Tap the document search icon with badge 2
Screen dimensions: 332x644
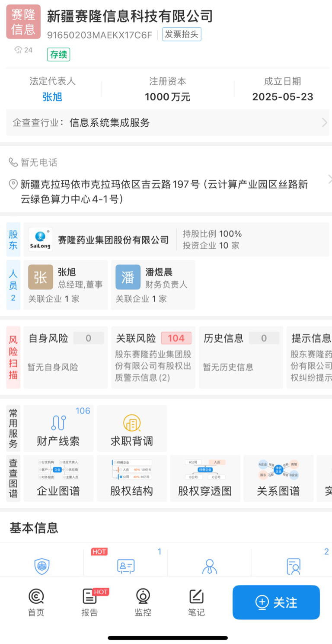pos(294,566)
